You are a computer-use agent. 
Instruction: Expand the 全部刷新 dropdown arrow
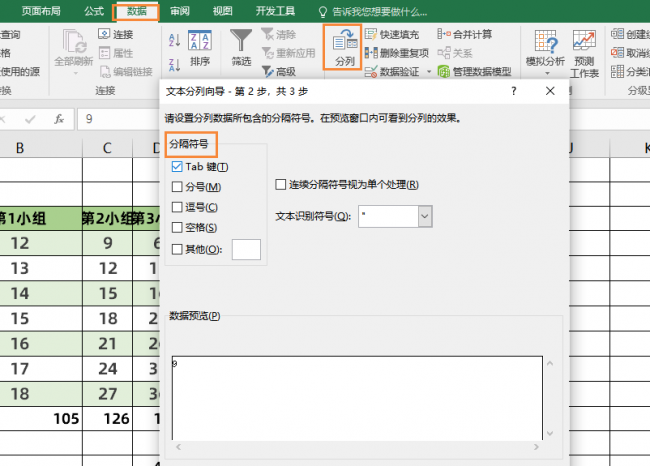click(75, 73)
